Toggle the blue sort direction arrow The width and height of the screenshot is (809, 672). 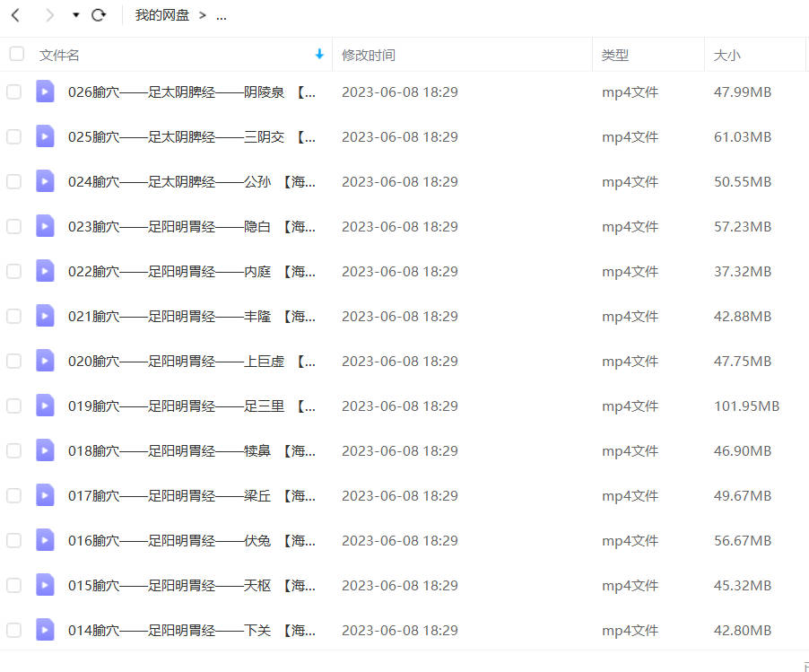pos(319,54)
